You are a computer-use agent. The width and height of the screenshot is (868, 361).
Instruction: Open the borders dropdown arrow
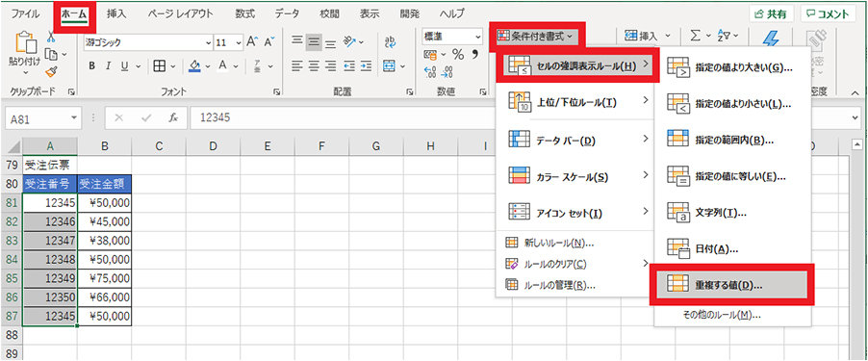coord(173,66)
